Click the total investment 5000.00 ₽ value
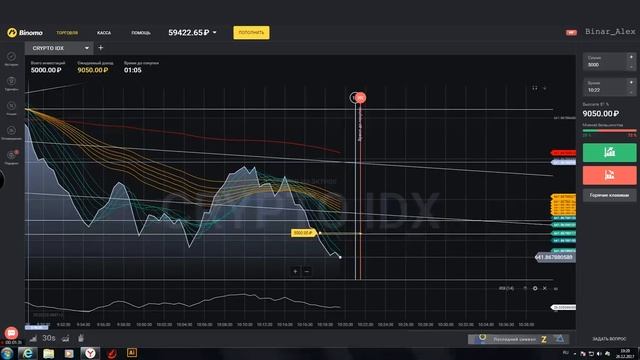Screen dimensions: 640x360 pos(46,70)
